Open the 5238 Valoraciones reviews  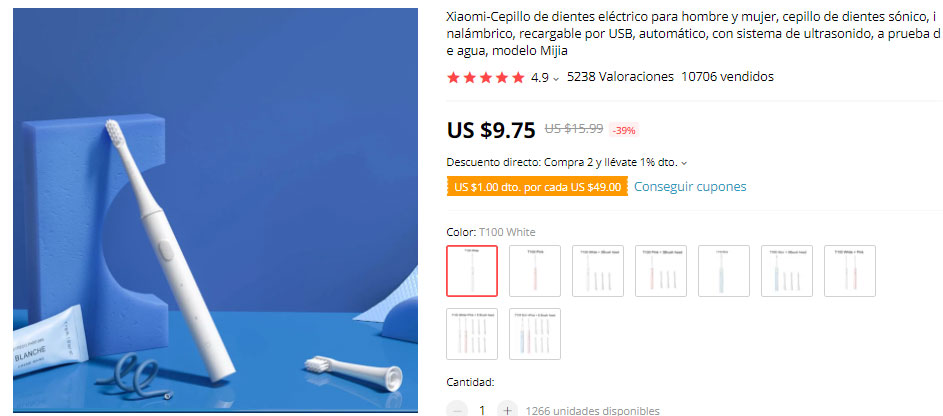620,77
